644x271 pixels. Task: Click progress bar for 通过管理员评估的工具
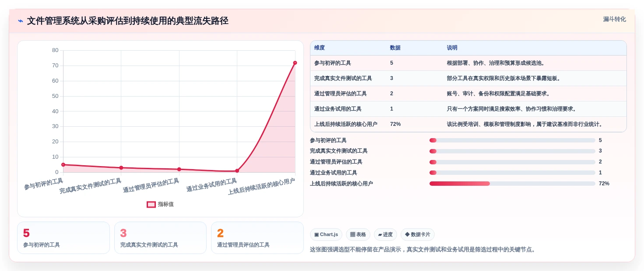pos(512,162)
